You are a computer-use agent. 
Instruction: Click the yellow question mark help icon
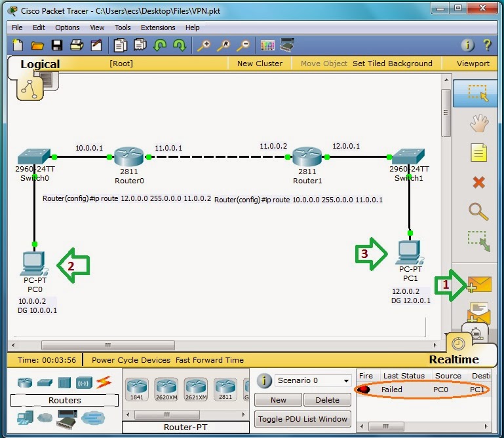tap(487, 45)
